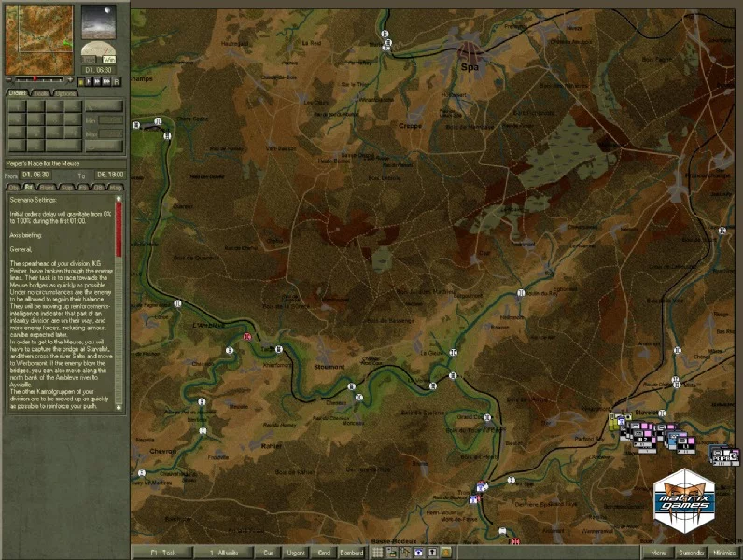Open the F1 - Task selector
Viewport: 743px width, 560px height.
coord(162,553)
